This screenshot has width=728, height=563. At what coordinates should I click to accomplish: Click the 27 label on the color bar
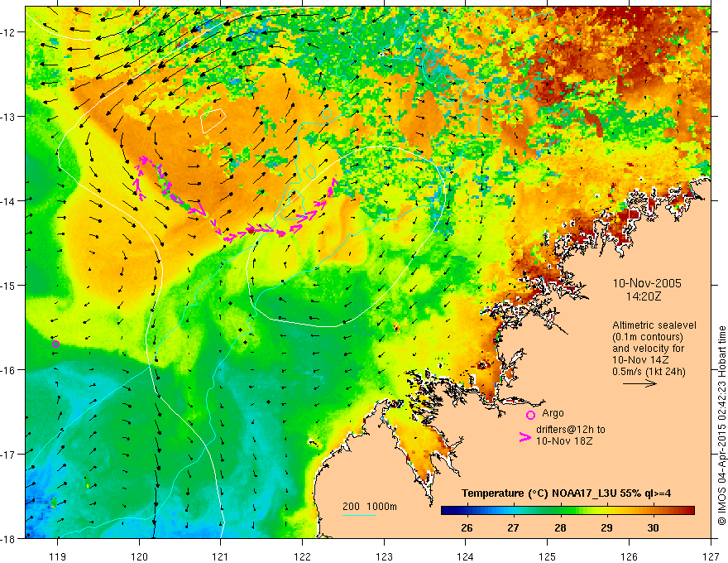513,528
